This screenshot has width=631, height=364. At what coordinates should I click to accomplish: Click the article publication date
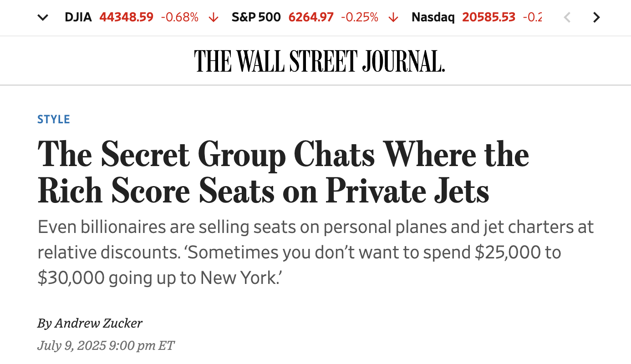106,345
